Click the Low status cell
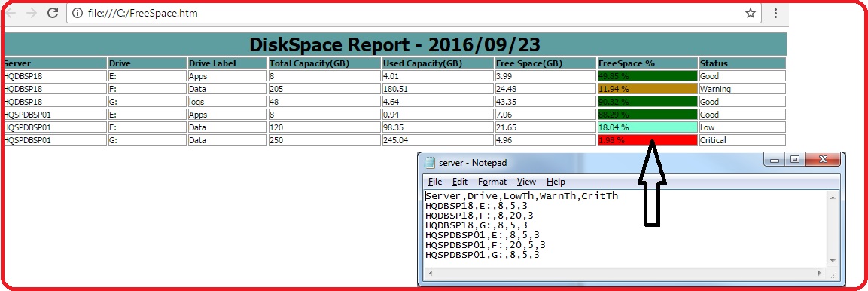The height and width of the screenshot is (291, 868). click(742, 127)
